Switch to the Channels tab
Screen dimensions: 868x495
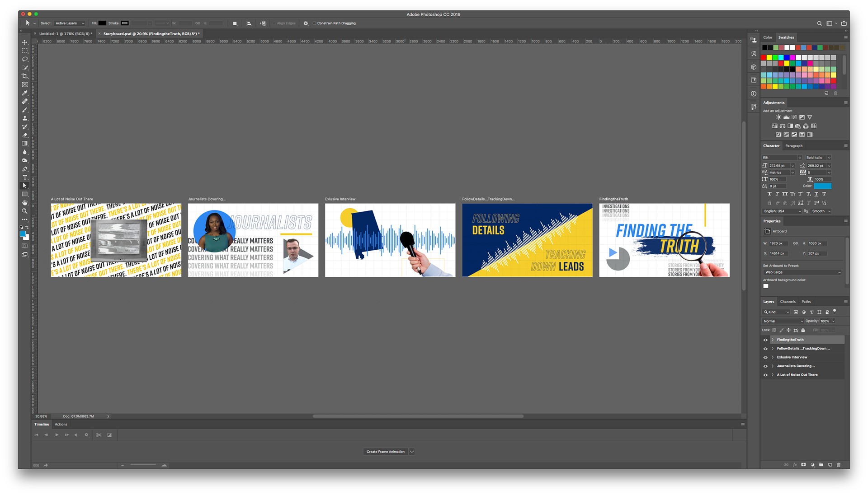[x=788, y=301]
